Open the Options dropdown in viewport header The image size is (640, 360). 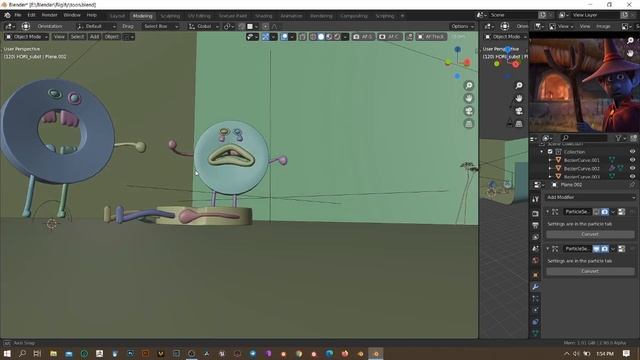(x=462, y=26)
